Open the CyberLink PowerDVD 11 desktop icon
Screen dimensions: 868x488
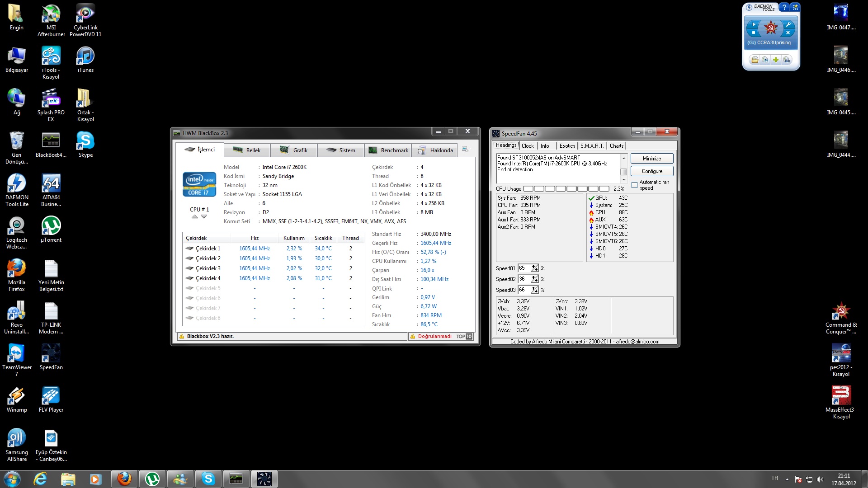tap(85, 21)
